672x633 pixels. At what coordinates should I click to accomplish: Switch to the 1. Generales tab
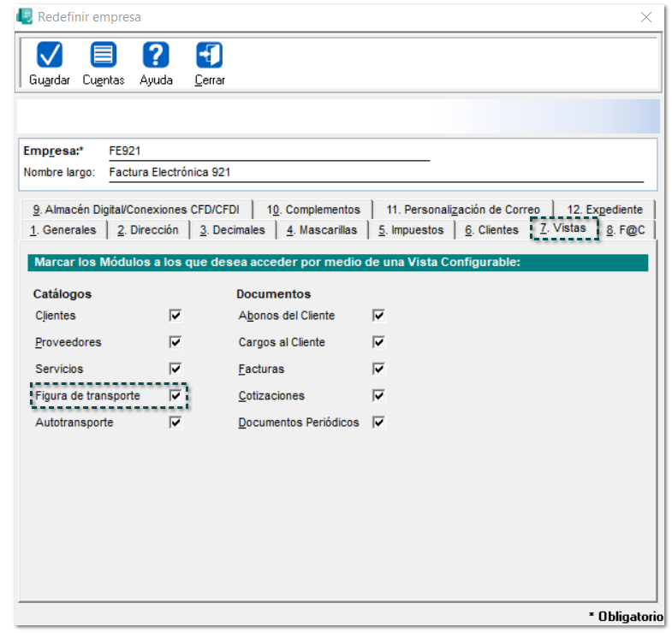pyautogui.click(x=62, y=230)
